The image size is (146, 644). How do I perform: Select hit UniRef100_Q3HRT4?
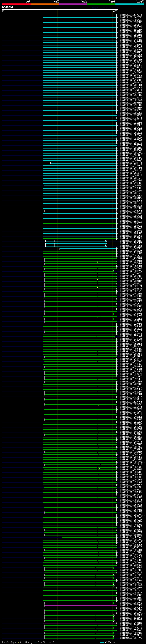[x=131, y=163]
